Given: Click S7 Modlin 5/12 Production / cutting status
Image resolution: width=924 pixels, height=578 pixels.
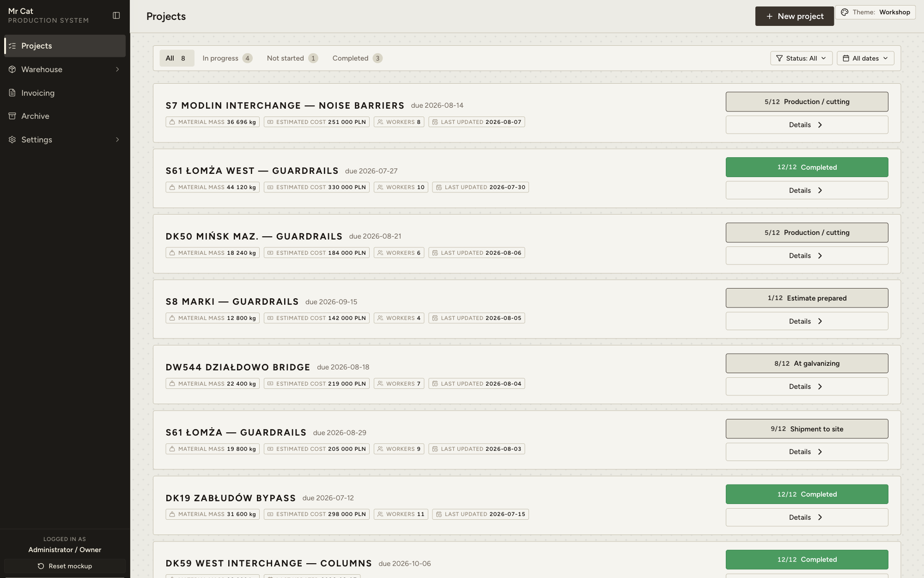Looking at the screenshot, I should click(807, 102).
